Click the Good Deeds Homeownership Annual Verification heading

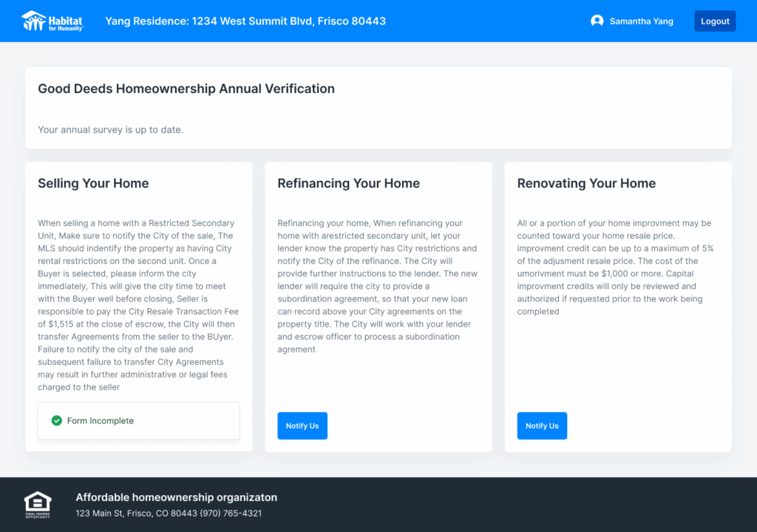point(186,89)
